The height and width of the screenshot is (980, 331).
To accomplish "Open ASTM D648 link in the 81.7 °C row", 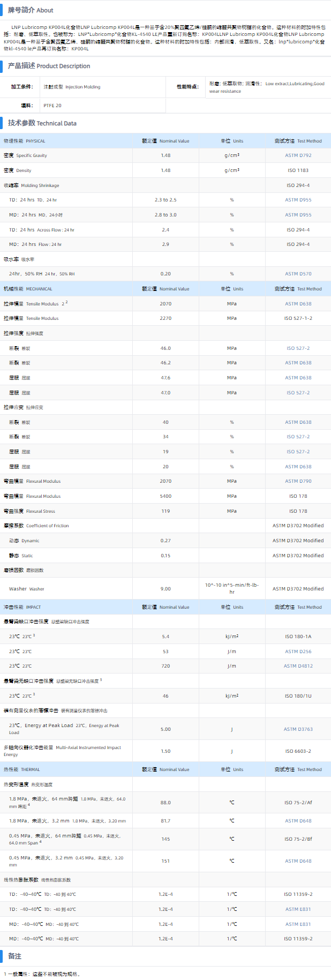I will tap(298, 821).
